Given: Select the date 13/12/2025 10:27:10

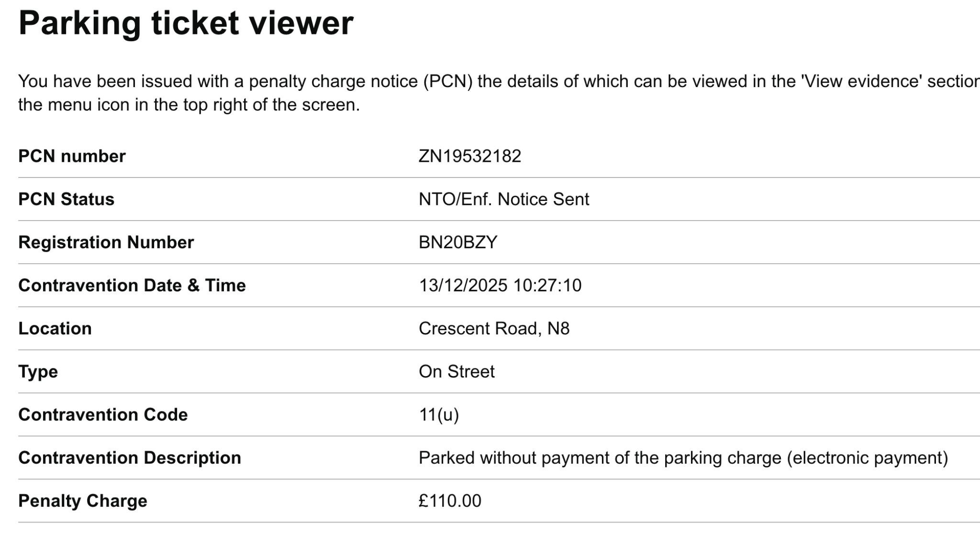Looking at the screenshot, I should [x=500, y=286].
